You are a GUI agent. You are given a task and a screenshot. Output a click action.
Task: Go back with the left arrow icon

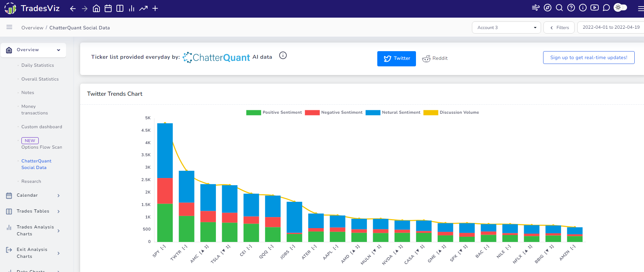73,9
